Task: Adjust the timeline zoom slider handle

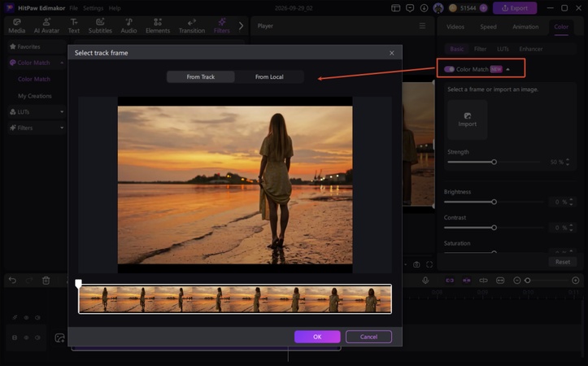Action: click(x=528, y=281)
